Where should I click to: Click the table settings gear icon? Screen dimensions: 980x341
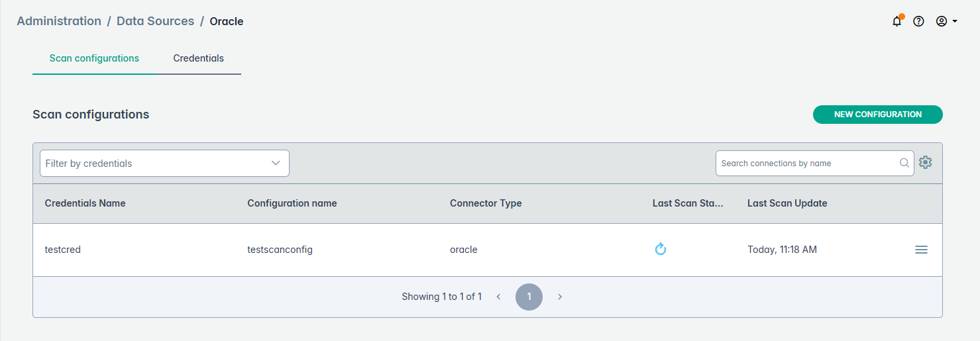pos(926,163)
